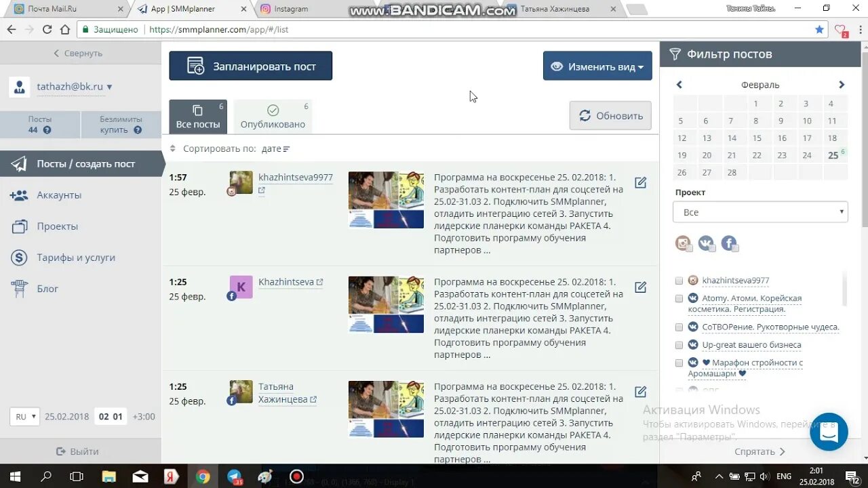Switch to the Instagram browser tab
Screen dimensions: 868x488
coord(292,9)
